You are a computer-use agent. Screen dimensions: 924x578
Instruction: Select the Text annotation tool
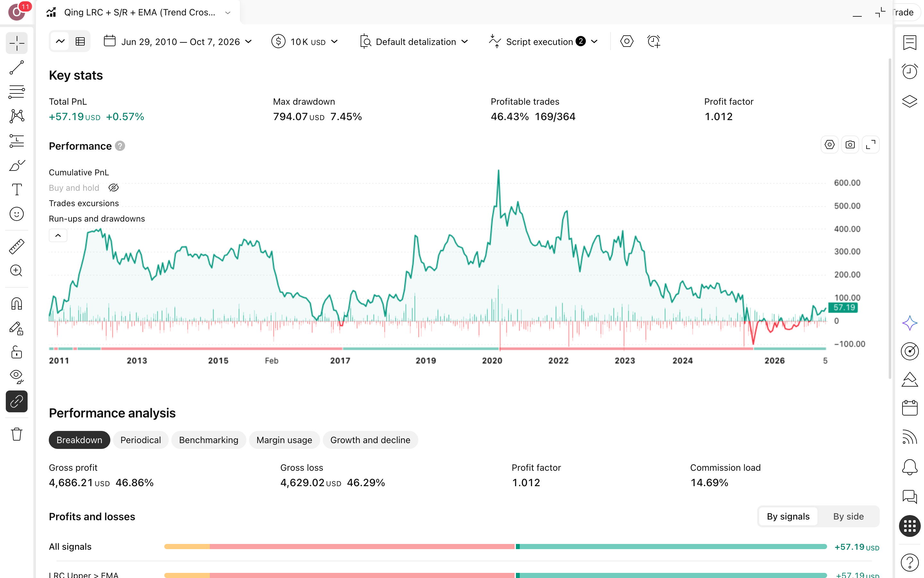click(17, 189)
